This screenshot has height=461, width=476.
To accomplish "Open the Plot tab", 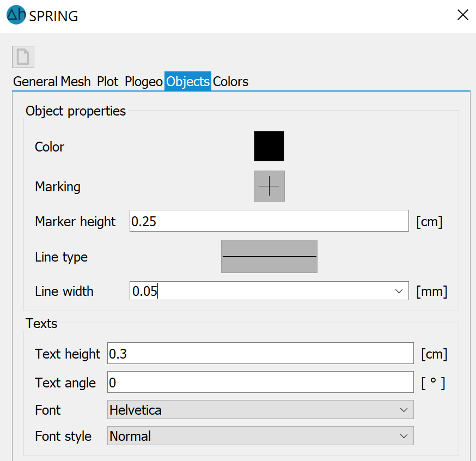I will click(x=107, y=81).
